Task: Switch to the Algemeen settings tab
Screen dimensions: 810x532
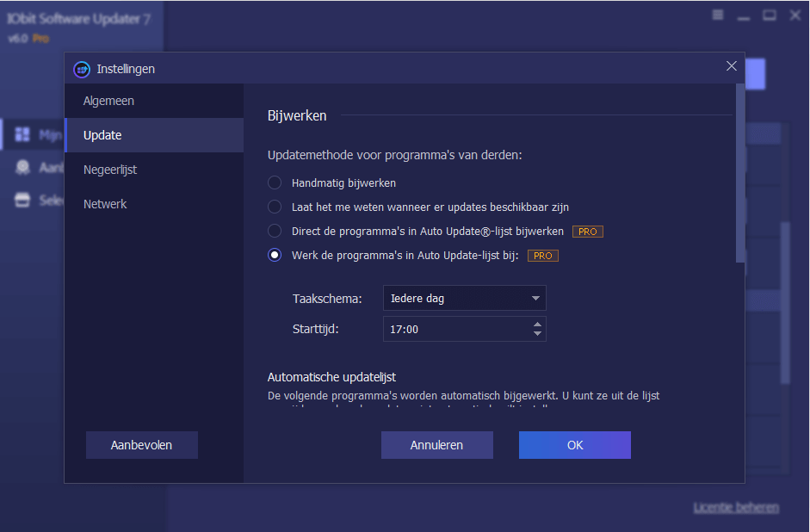Action: [108, 101]
